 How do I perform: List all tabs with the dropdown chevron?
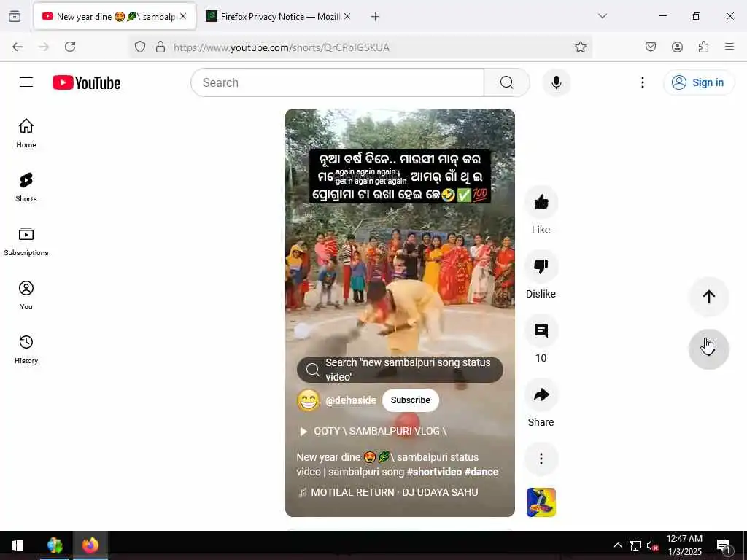[602, 16]
